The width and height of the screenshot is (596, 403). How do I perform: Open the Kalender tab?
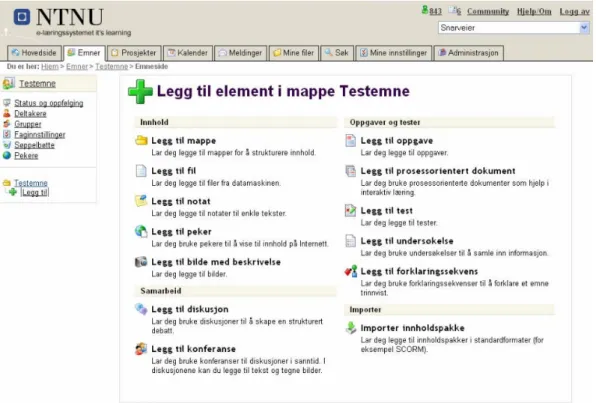[x=188, y=53]
